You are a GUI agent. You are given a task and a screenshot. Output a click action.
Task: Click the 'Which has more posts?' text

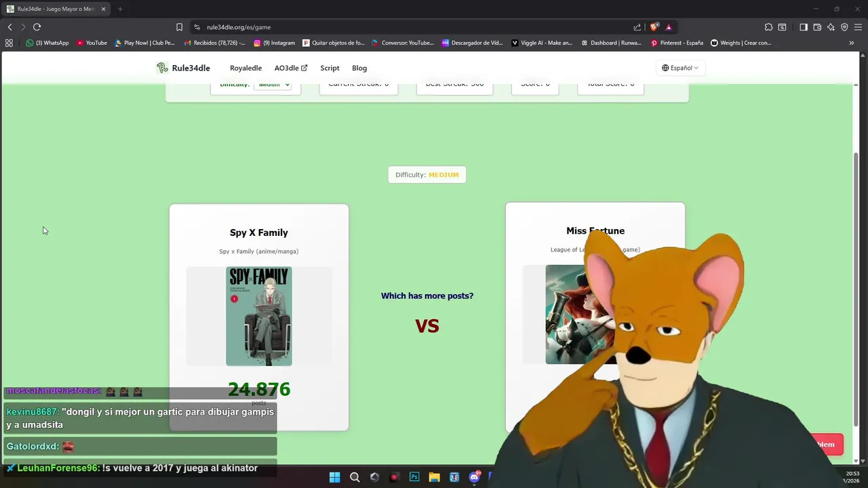[x=427, y=296]
